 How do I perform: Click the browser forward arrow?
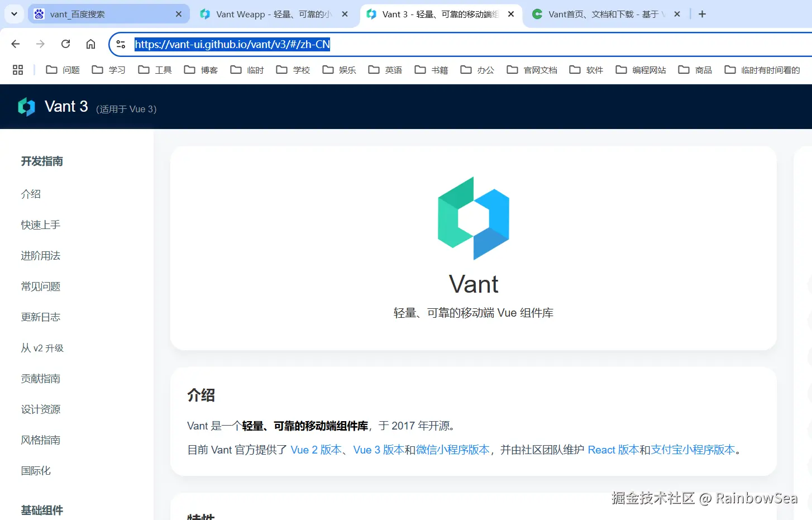[40, 44]
